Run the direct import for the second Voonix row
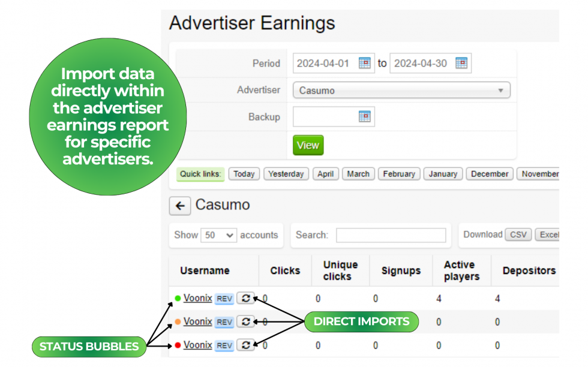The width and height of the screenshot is (588, 367). [x=245, y=321]
